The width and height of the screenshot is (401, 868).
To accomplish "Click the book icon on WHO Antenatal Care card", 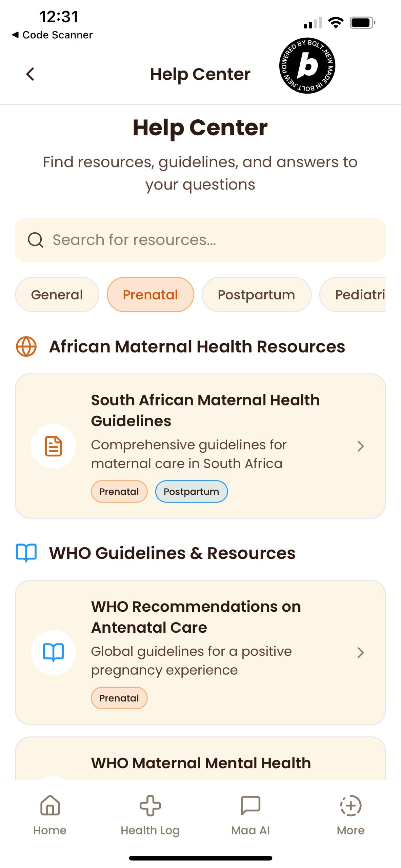I will point(53,652).
